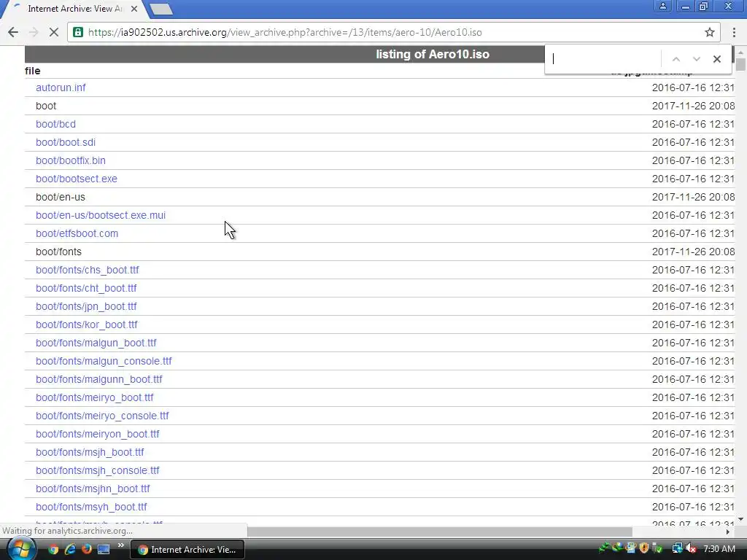Screen dimensions: 747x560
Task: Click the 'file' column header
Action: (32, 71)
